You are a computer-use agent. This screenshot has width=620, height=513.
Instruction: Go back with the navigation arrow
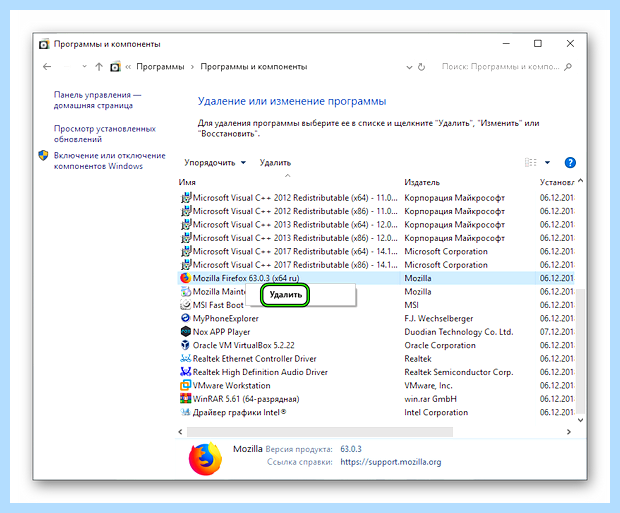(x=47, y=67)
